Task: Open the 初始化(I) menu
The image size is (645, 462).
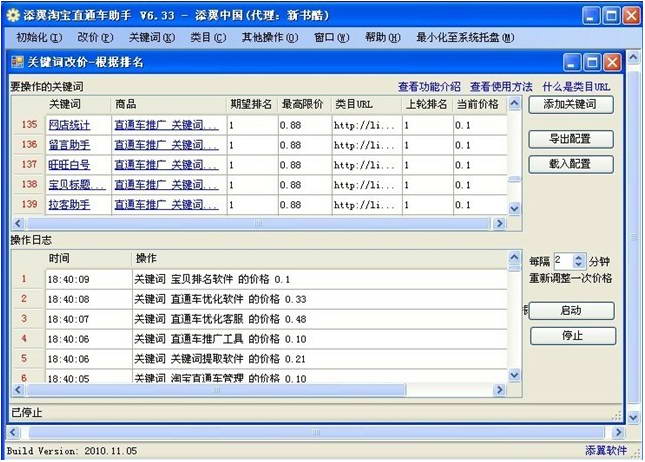Action: [x=39, y=37]
